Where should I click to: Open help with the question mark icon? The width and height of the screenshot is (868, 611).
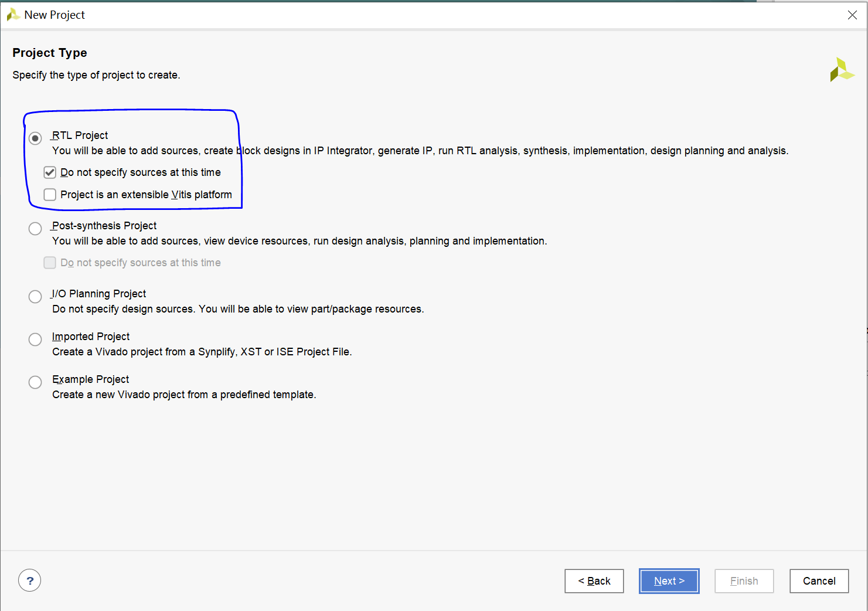click(x=30, y=581)
